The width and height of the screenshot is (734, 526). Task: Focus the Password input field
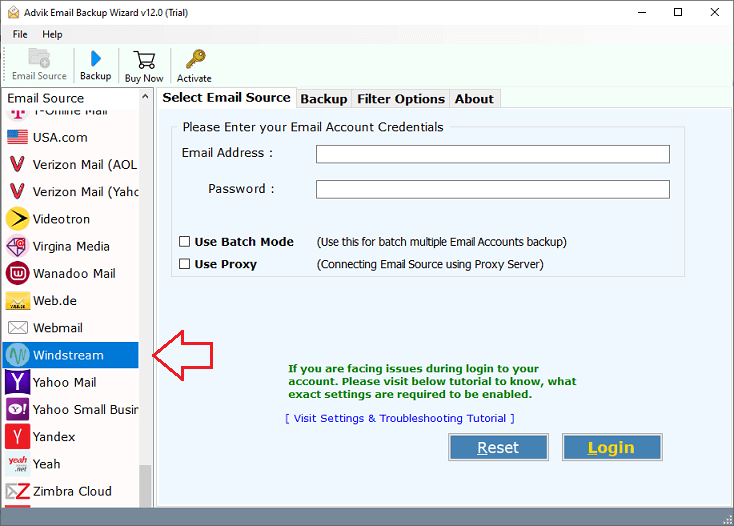(492, 190)
